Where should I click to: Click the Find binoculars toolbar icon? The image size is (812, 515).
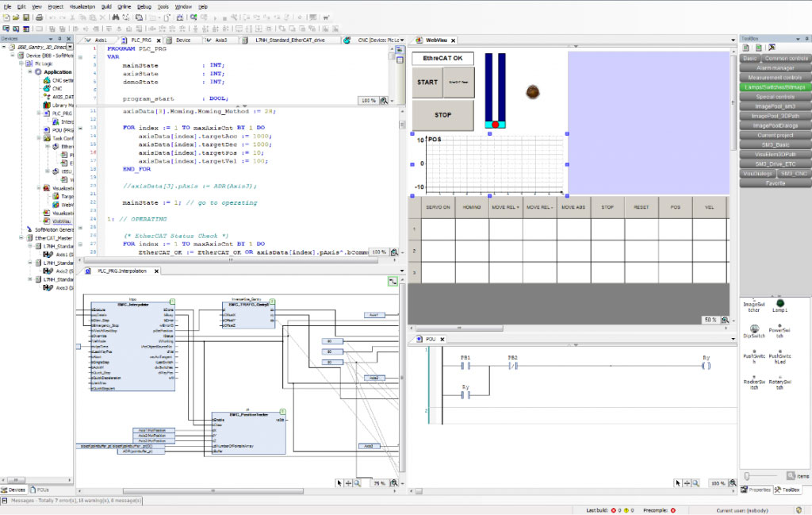point(116,17)
